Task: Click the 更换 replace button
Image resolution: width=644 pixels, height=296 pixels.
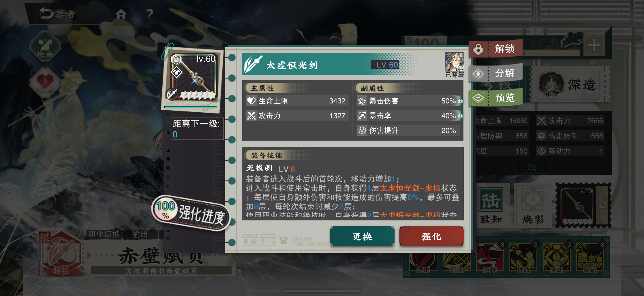Action: 362,236
